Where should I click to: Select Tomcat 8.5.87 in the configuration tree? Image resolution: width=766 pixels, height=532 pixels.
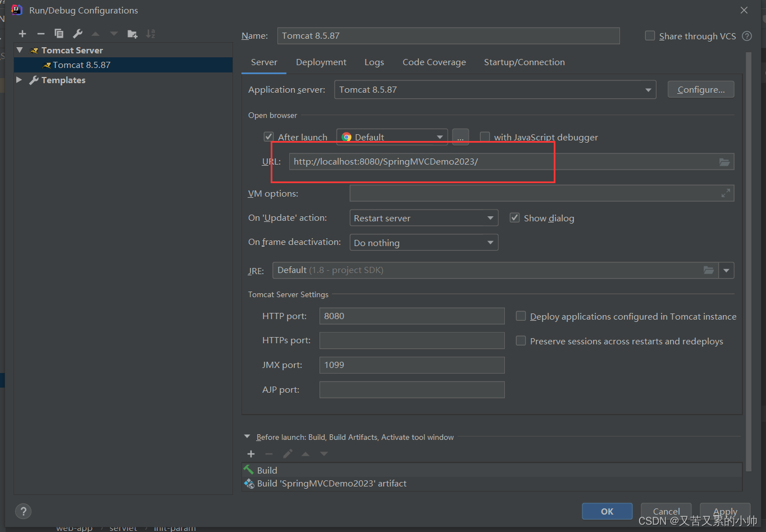click(x=123, y=65)
